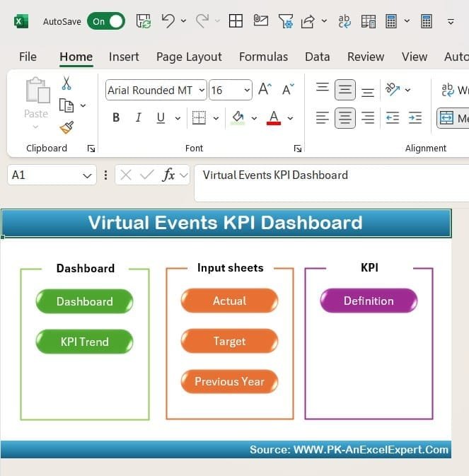Click the borders grid icon in quick access toolbar
Screen dimensions: 469x476
(236, 21)
